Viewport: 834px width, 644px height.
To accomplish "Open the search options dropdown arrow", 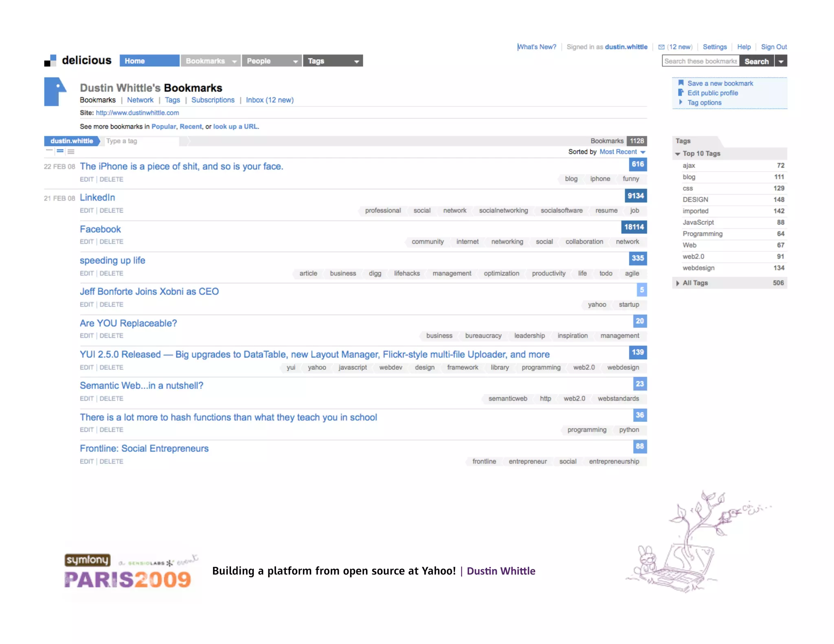I will tap(781, 61).
